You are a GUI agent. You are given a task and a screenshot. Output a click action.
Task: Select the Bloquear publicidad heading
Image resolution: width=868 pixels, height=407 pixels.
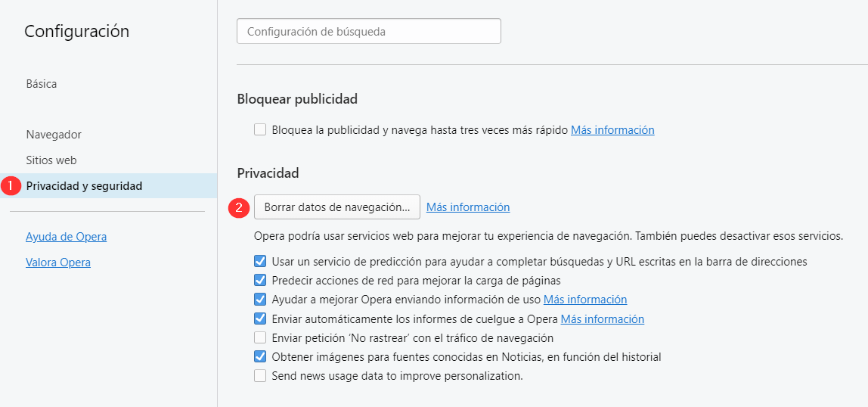coord(297,100)
